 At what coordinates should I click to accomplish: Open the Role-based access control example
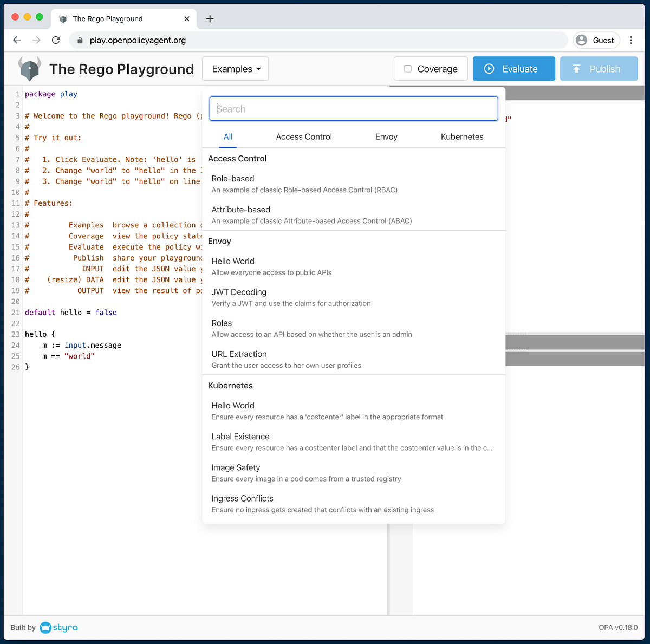[x=233, y=178]
